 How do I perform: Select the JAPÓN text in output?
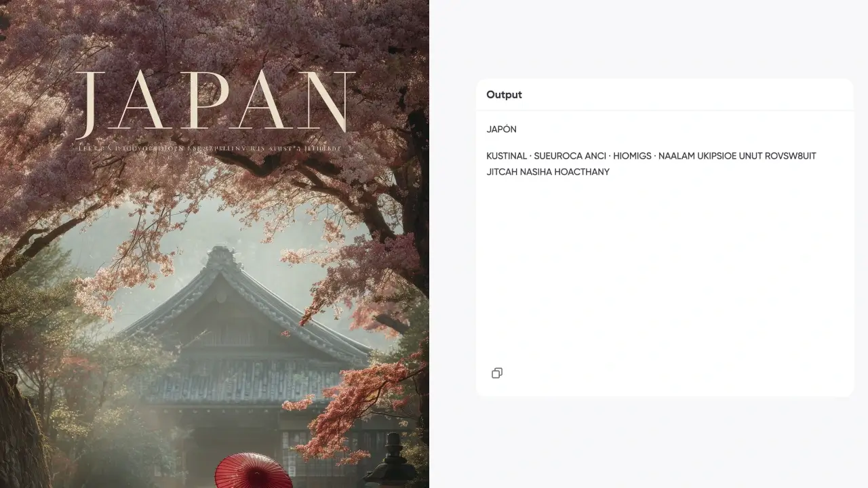[x=501, y=129]
